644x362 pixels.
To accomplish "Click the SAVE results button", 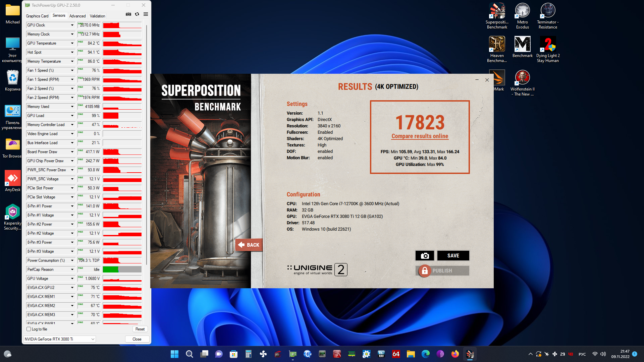I will (453, 256).
